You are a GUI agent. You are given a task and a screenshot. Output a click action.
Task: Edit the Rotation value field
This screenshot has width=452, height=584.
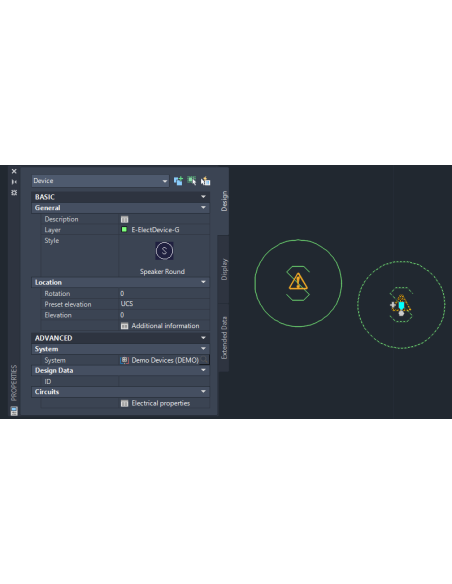point(164,293)
